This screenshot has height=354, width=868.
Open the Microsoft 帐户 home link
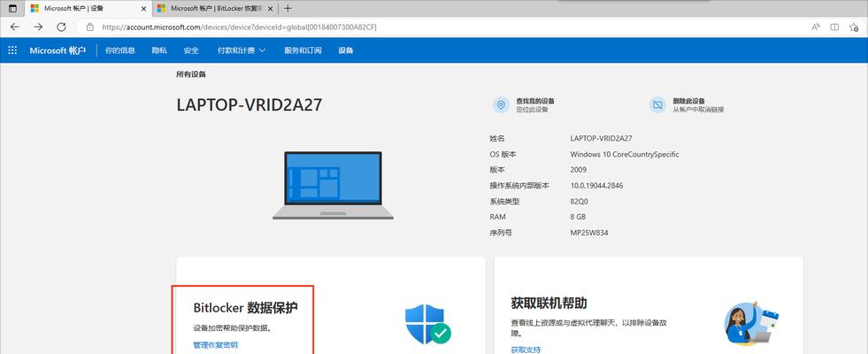(58, 50)
